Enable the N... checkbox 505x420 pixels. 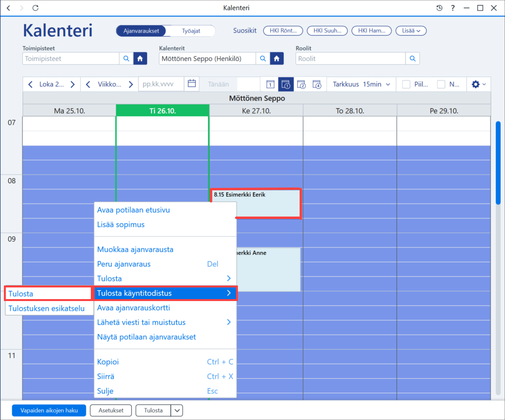[441, 84]
